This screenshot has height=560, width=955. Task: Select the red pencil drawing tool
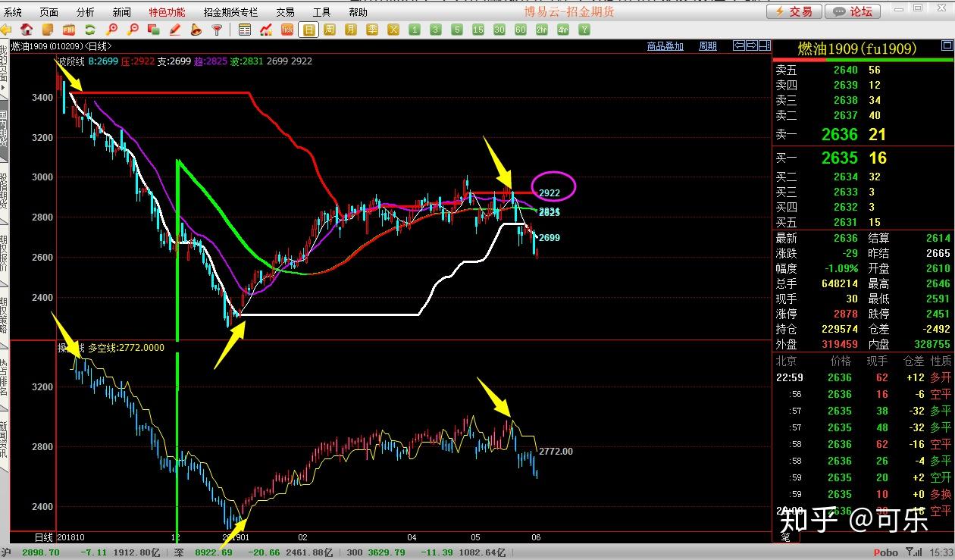pyautogui.click(x=175, y=30)
